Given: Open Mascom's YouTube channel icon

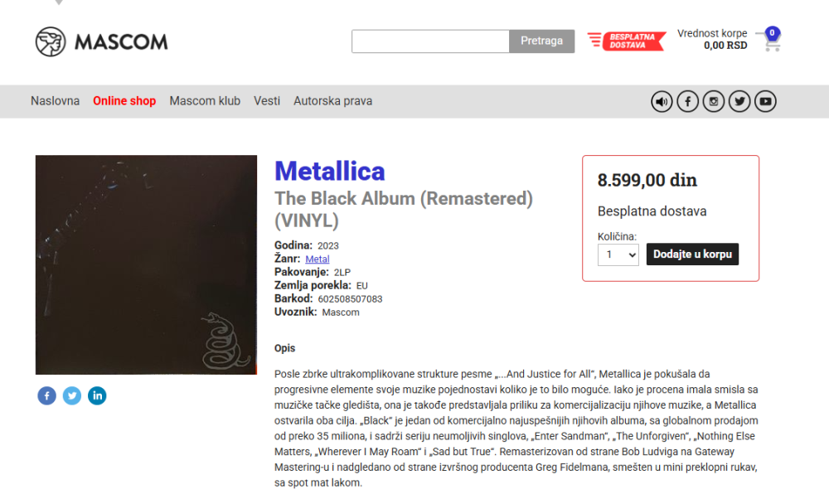Looking at the screenshot, I should click(x=765, y=102).
